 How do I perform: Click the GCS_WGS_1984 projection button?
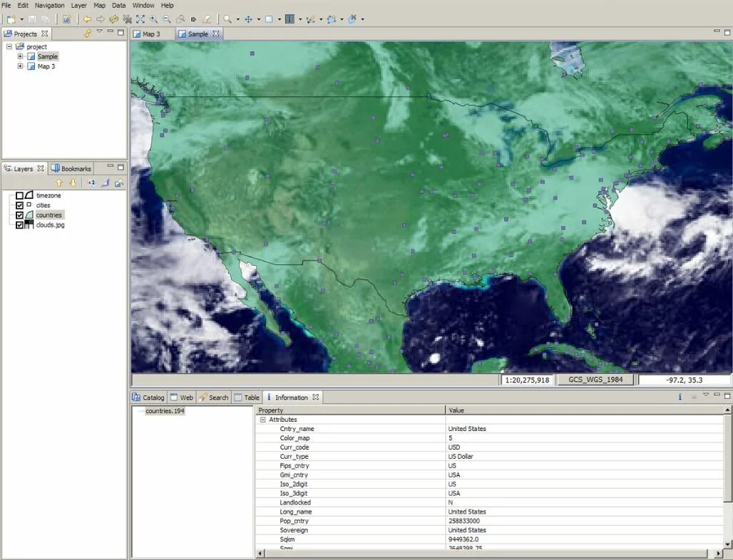595,380
